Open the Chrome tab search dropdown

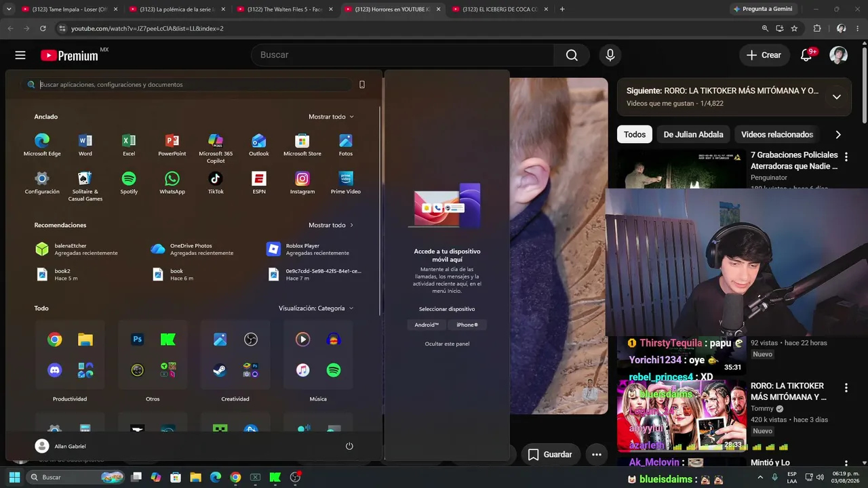(x=9, y=9)
